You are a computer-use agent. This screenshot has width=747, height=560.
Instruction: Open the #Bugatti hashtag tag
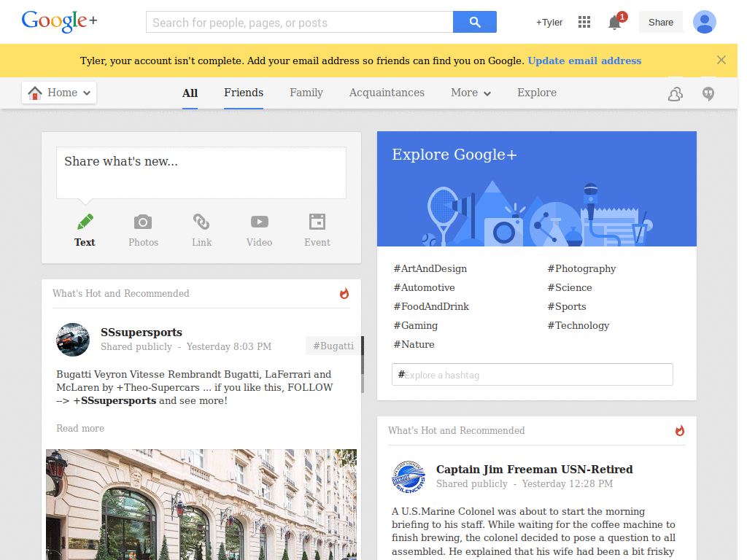(333, 346)
